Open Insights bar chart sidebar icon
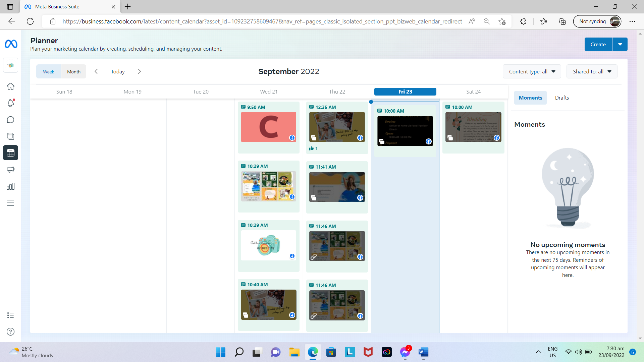644x362 pixels. tap(11, 186)
